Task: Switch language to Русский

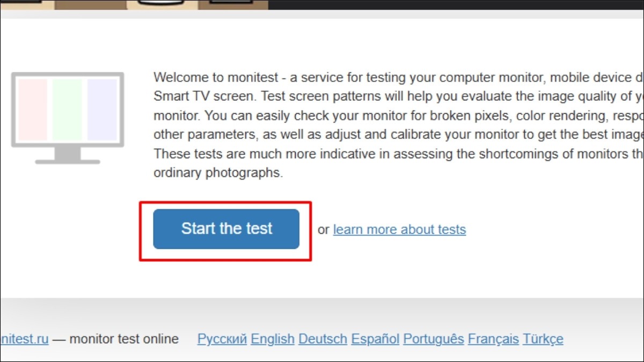Action: point(222,339)
